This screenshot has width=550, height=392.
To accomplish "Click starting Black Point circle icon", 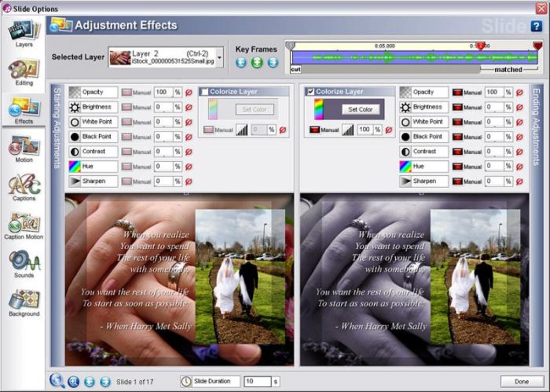I will tap(74, 137).
